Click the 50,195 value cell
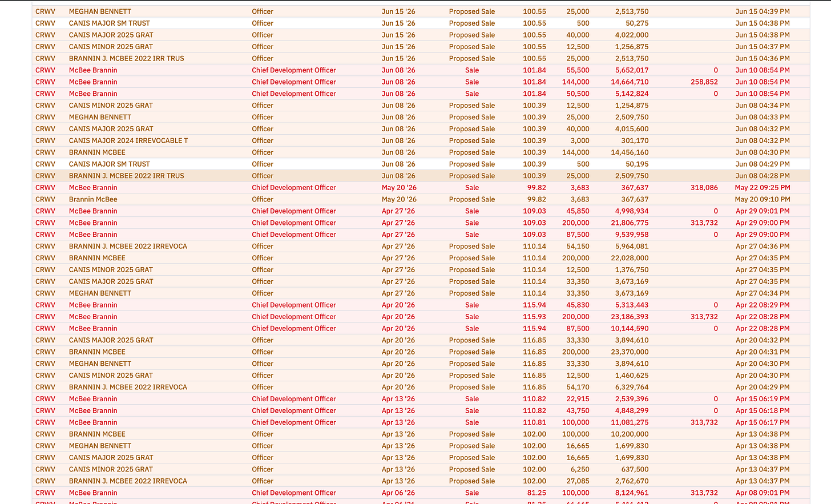831x504 pixels. pos(638,164)
